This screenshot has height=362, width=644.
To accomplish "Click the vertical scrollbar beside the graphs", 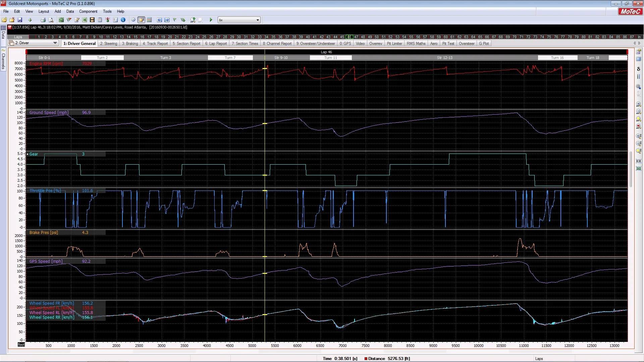I will [x=631, y=169].
